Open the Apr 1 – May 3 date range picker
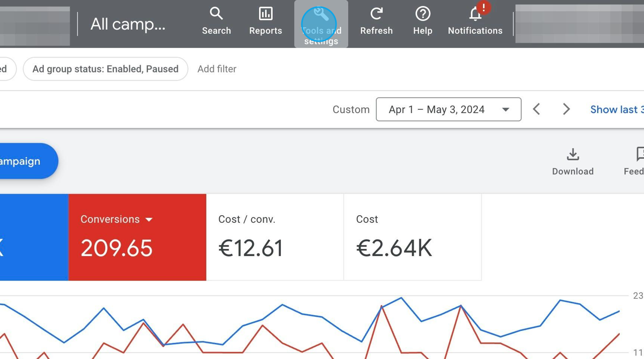 [x=448, y=109]
